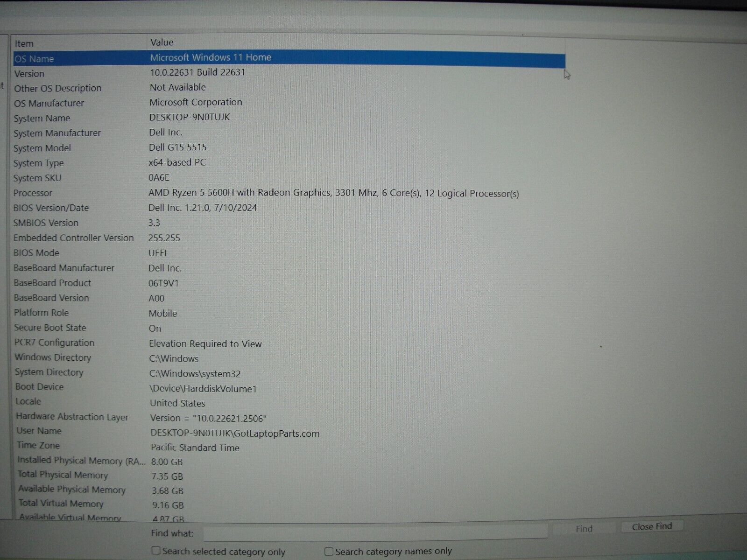Click the Value column header
The image size is (747, 560).
pos(356,42)
